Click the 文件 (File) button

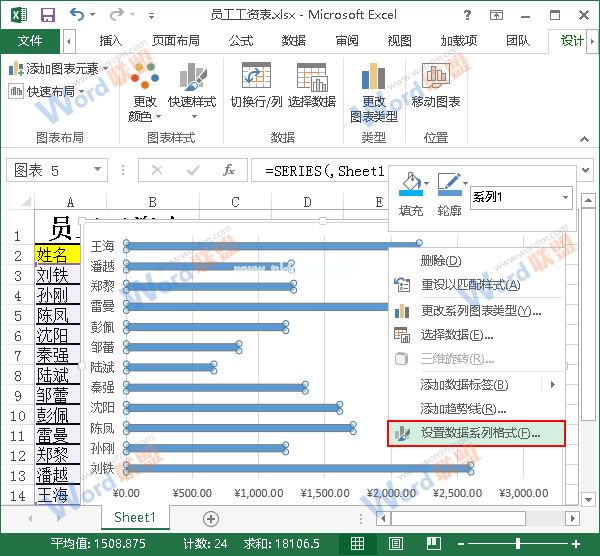tap(30, 41)
